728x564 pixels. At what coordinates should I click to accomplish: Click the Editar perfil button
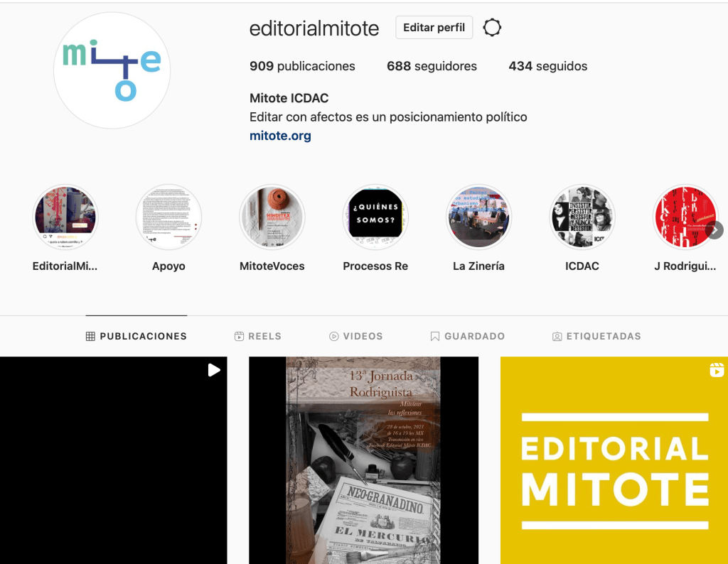(434, 28)
